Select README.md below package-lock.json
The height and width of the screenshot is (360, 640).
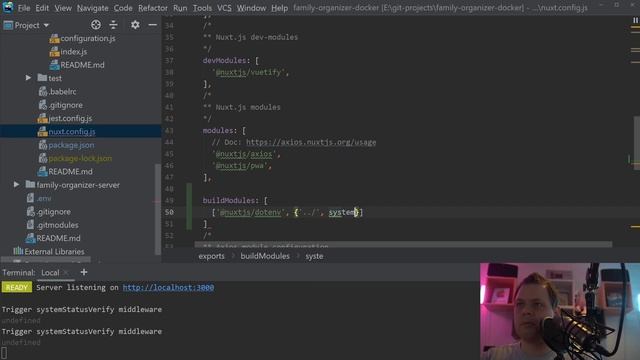[70, 172]
